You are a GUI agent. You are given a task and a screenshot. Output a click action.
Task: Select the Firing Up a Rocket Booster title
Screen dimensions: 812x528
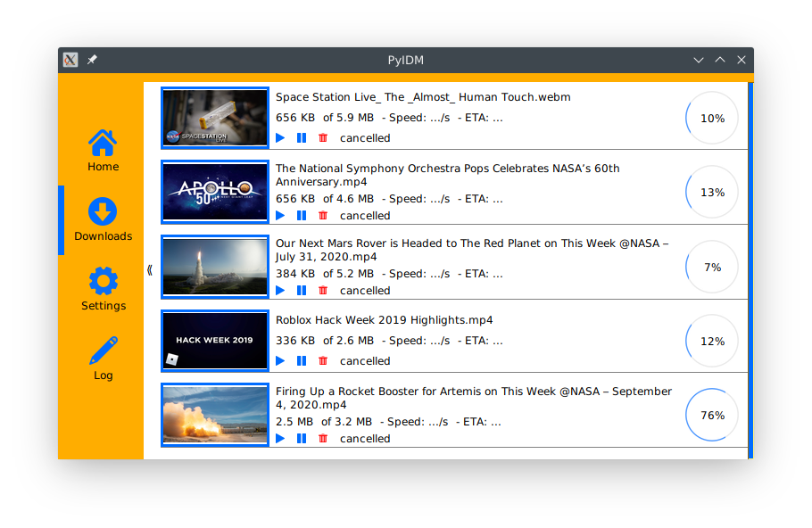tap(474, 398)
